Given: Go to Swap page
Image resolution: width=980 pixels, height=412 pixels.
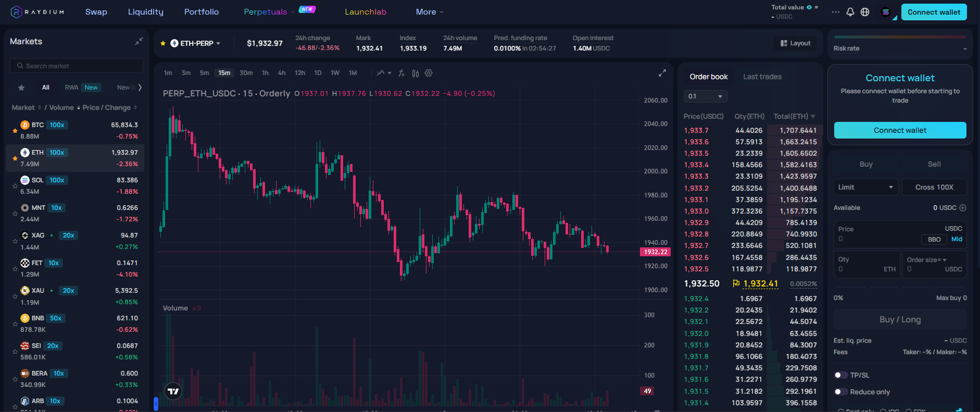Looking at the screenshot, I should pos(96,12).
